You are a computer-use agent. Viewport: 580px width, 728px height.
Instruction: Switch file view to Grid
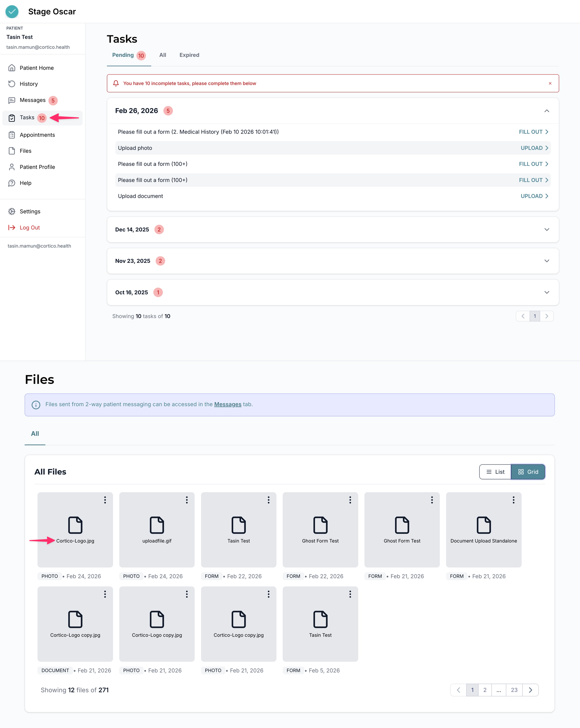[x=528, y=472]
